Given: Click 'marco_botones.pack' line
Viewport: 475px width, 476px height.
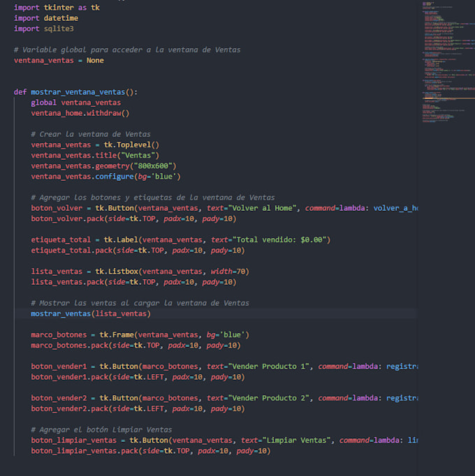Looking at the screenshot, I should (136, 345).
